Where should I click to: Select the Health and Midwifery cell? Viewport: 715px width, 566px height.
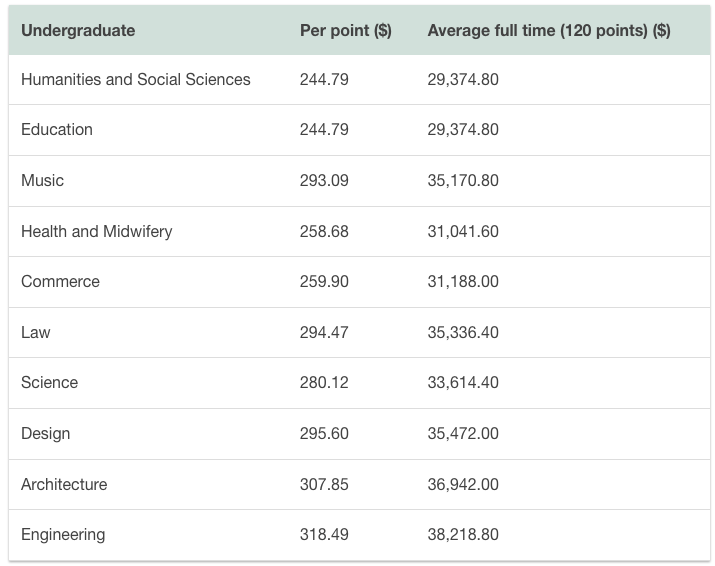[x=97, y=231]
